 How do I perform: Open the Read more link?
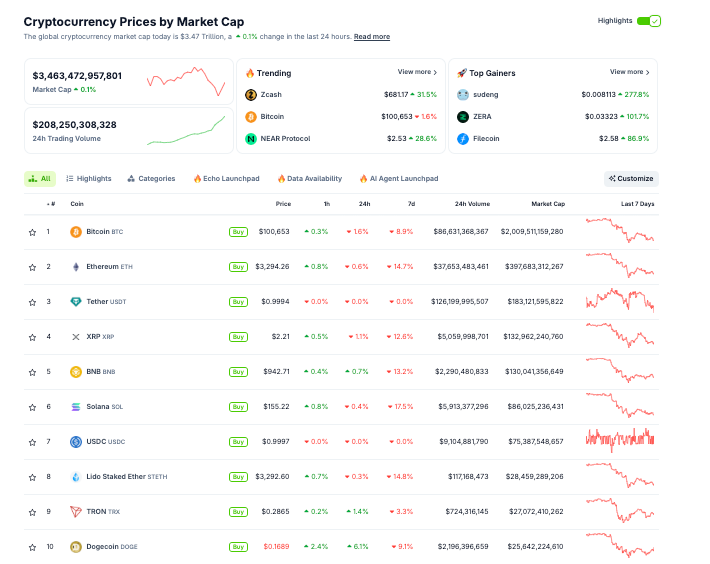click(372, 37)
